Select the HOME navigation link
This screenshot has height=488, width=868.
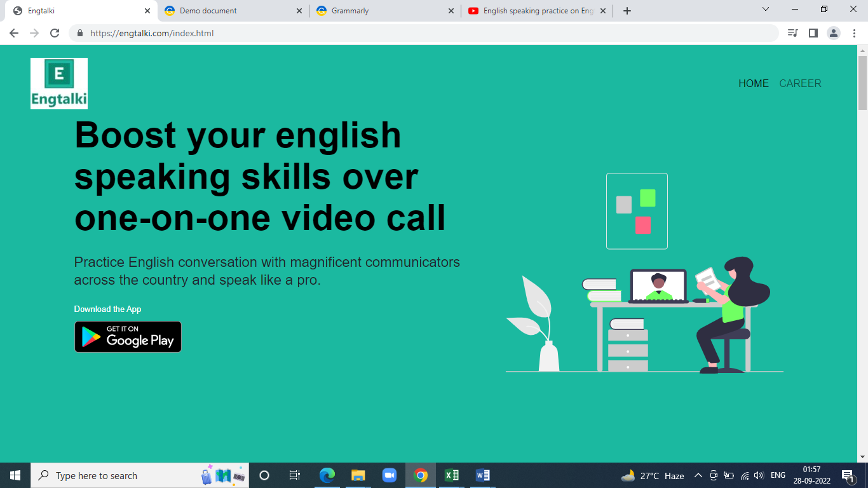[x=754, y=83]
